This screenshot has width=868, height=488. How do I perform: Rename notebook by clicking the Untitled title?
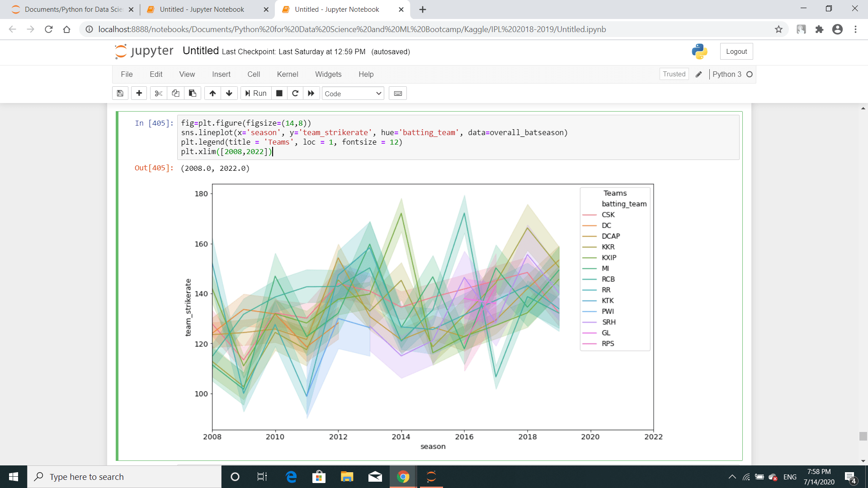point(200,51)
